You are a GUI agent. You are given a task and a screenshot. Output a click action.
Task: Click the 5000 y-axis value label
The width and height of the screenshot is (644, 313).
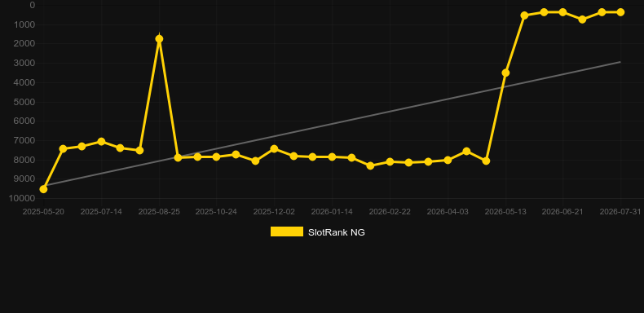click(24, 102)
